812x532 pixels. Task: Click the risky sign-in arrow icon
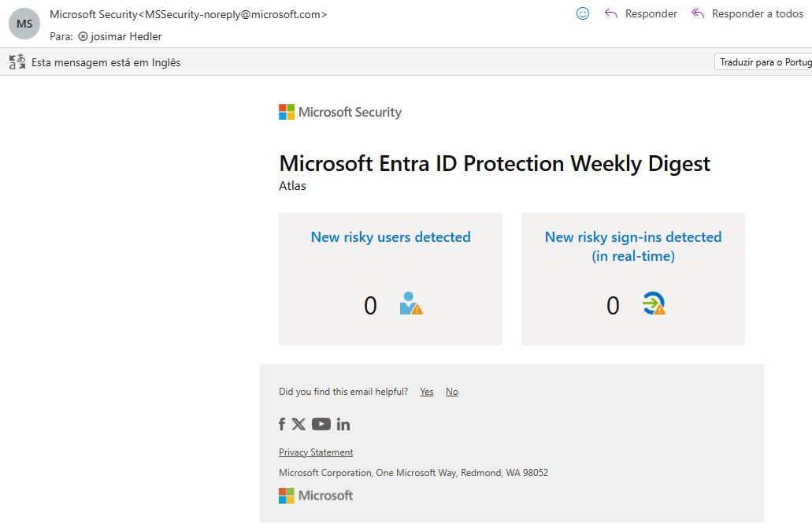[654, 303]
